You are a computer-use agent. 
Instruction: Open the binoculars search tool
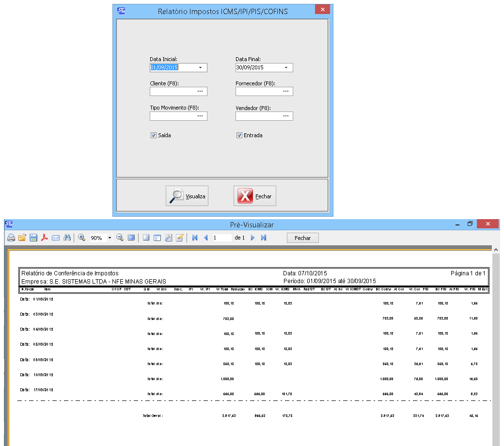click(67, 238)
